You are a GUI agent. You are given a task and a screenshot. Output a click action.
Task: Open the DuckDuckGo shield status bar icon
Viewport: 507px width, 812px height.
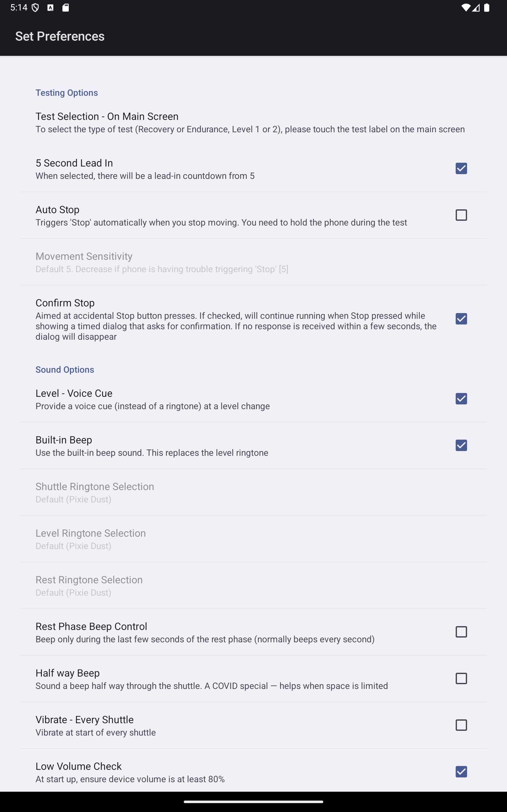35,7
